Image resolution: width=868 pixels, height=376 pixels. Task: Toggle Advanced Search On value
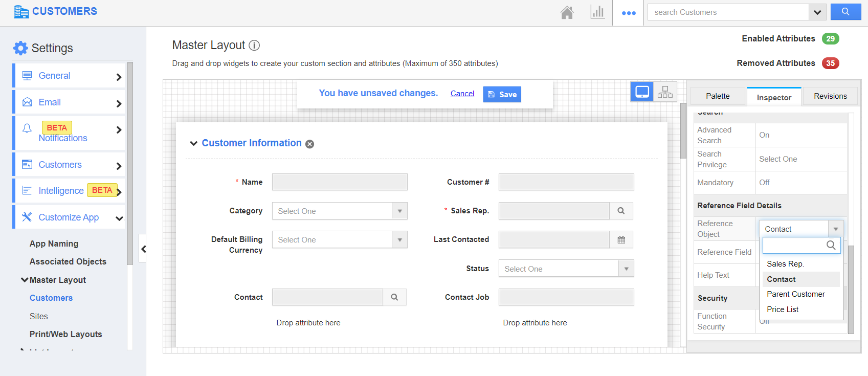(764, 135)
